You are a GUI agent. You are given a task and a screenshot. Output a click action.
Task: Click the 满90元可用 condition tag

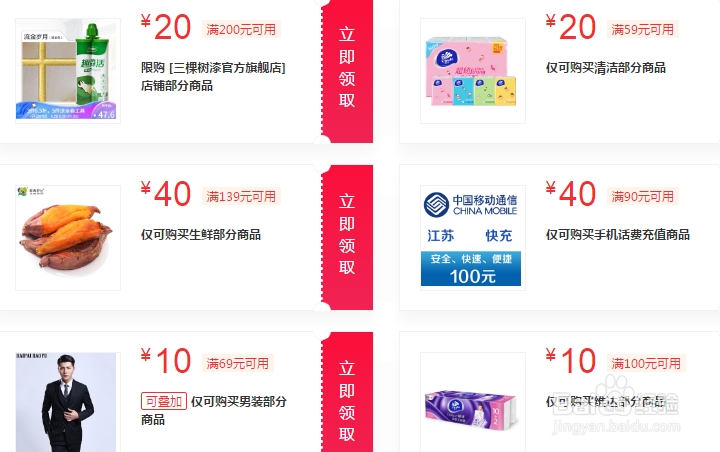click(x=642, y=197)
